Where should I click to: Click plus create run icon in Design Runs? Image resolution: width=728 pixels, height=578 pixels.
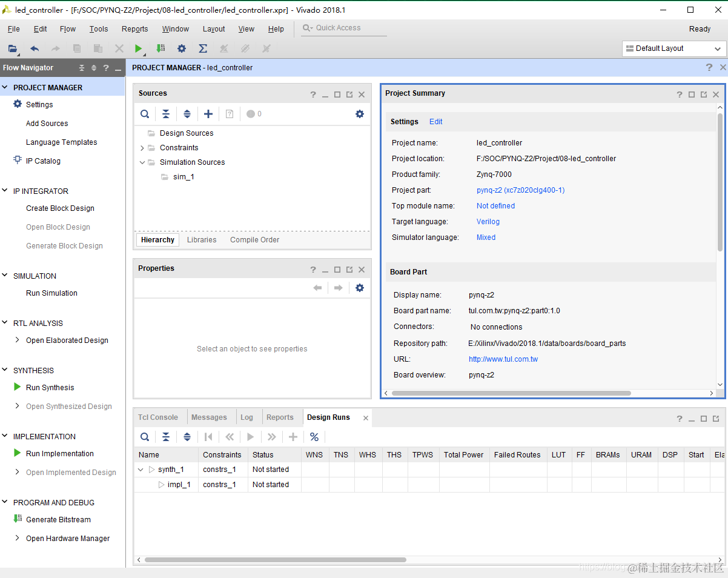293,437
